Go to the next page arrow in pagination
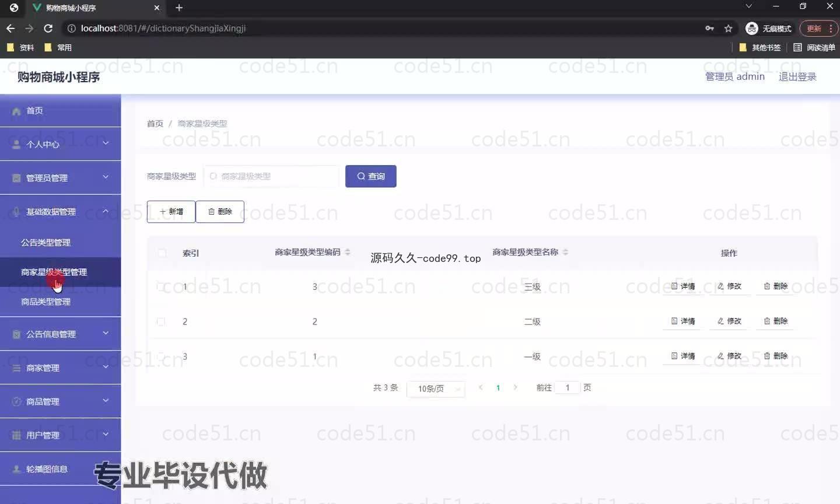The width and height of the screenshot is (840, 504). click(x=515, y=387)
